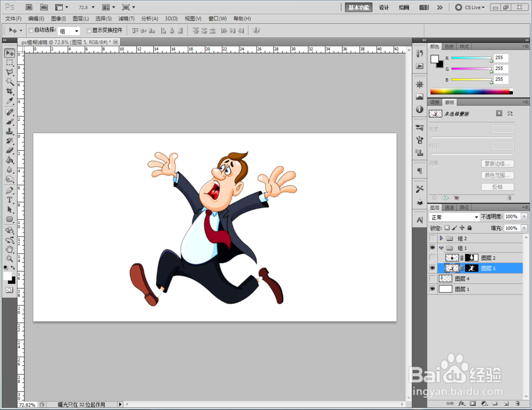Collapse the 组 1 group

441,248
